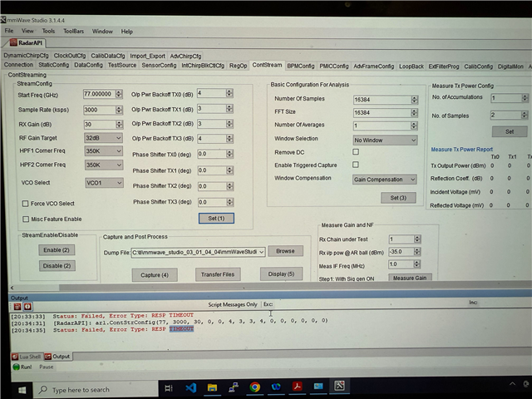Viewport: 532px width, 399px height.
Task: Switch to the DynamicChirpCfg tab
Action: [x=26, y=56]
